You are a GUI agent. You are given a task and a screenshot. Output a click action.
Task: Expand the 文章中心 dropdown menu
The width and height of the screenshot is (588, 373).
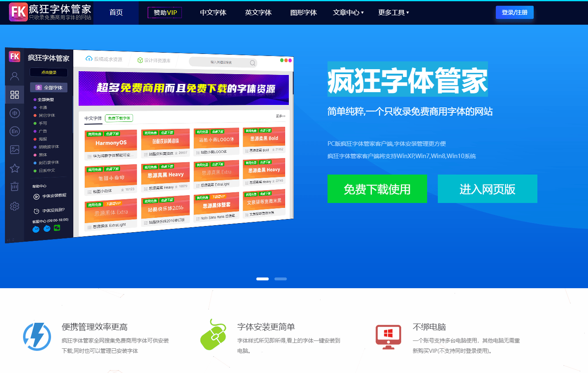pyautogui.click(x=348, y=13)
